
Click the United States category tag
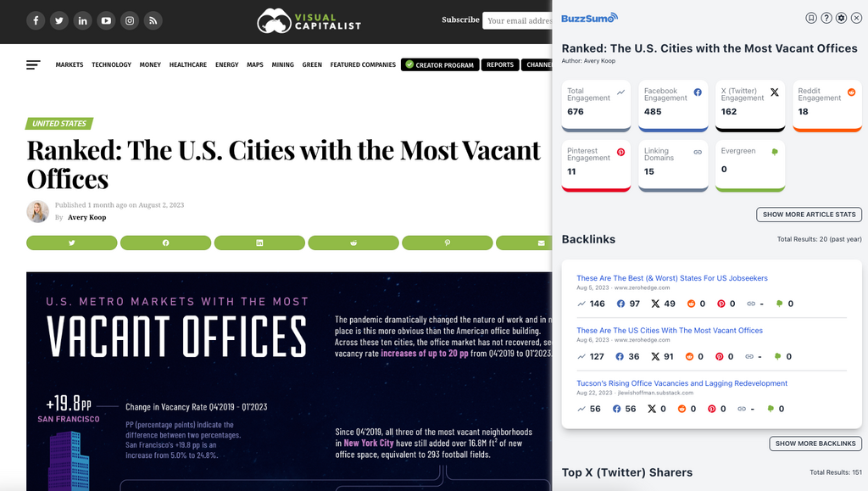click(x=59, y=124)
